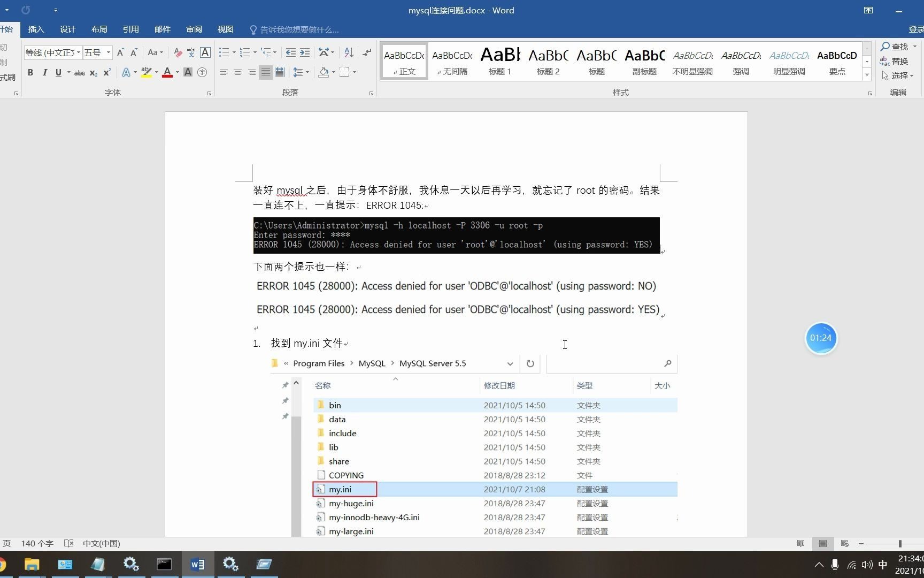Open the 视图 tab
This screenshot has width=924, height=578.
click(x=225, y=29)
